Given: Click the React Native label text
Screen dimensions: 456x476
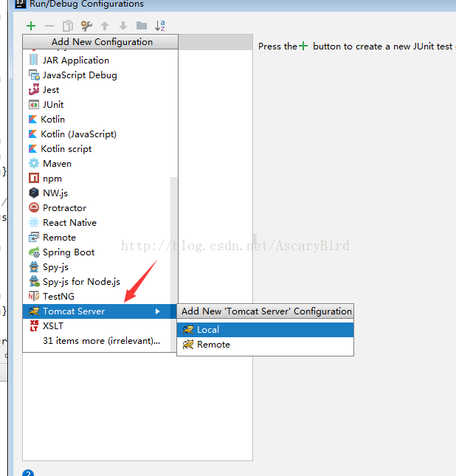Looking at the screenshot, I should coord(69,223).
